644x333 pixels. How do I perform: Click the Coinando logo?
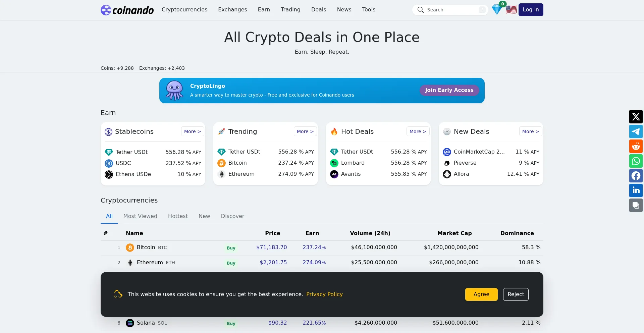[x=127, y=10]
